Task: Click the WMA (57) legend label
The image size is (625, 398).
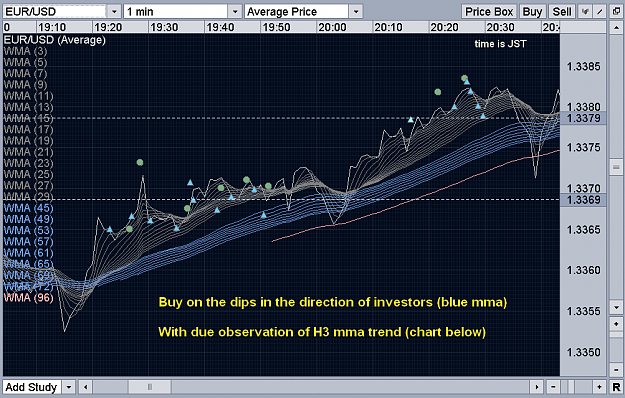Action: pyautogui.click(x=28, y=241)
